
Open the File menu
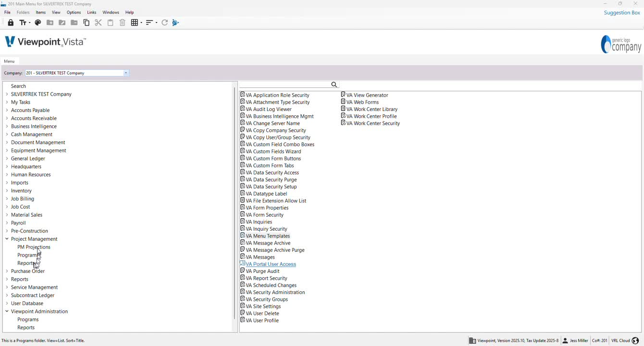point(7,12)
